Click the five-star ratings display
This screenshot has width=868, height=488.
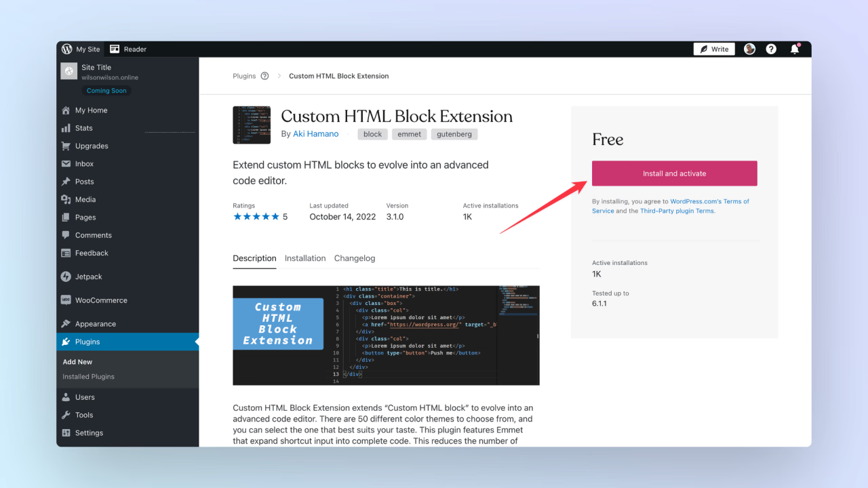(256, 217)
